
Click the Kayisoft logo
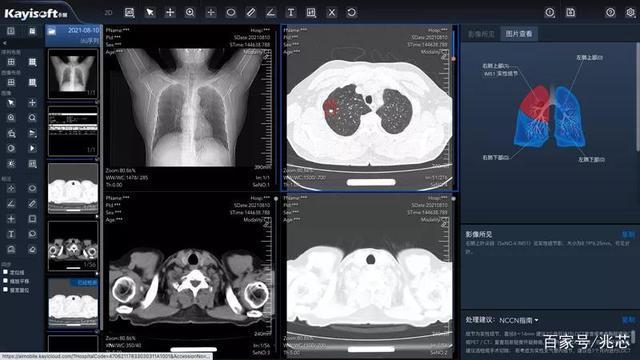click(x=36, y=13)
